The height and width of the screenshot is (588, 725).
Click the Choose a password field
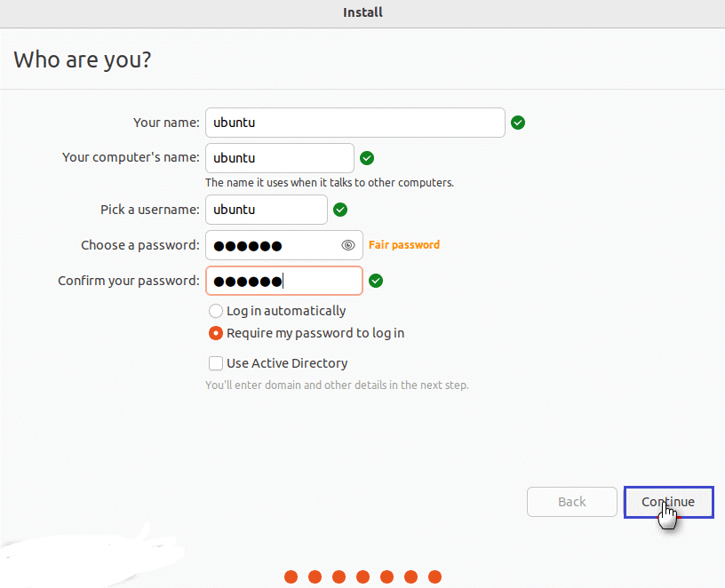coord(271,245)
